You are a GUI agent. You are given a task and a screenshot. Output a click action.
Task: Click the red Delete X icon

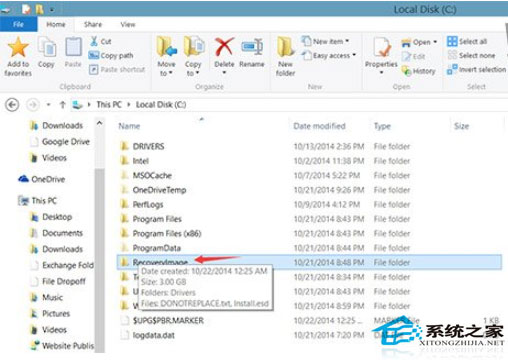click(224, 47)
